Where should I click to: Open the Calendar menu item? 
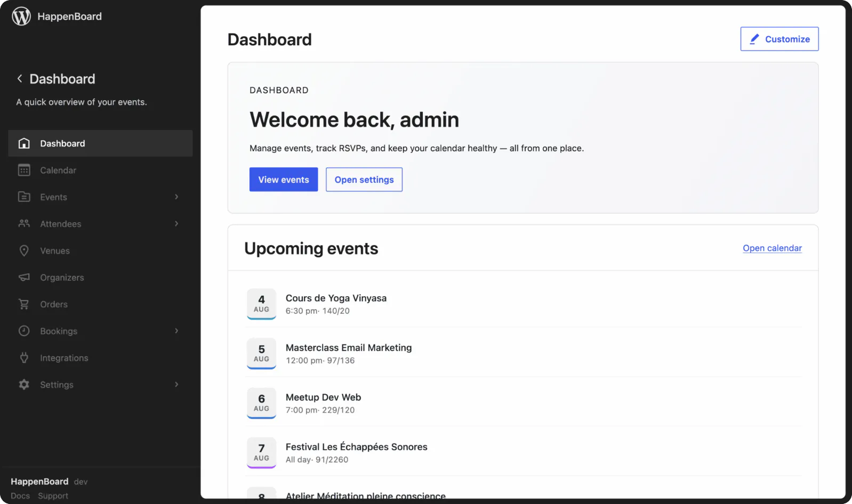100,170
